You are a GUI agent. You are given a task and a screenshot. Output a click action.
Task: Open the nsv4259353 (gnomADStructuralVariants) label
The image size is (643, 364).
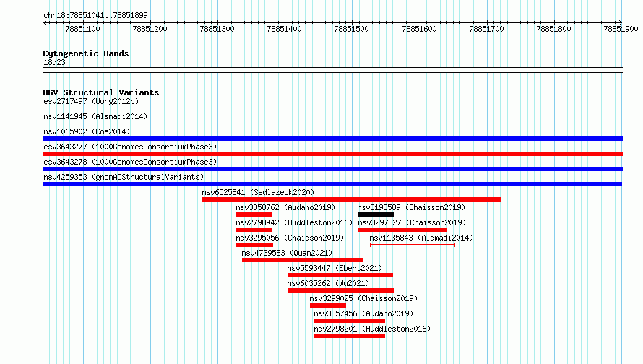click(x=124, y=177)
